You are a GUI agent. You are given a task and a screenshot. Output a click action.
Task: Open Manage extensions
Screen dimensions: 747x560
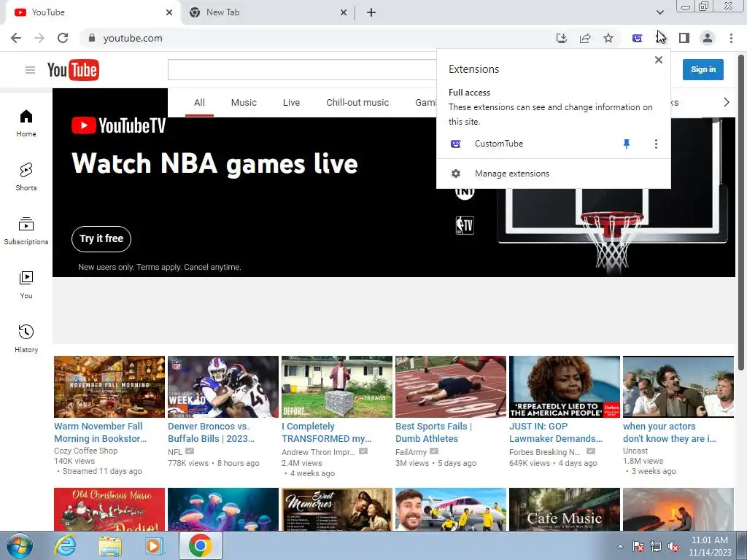click(x=511, y=174)
